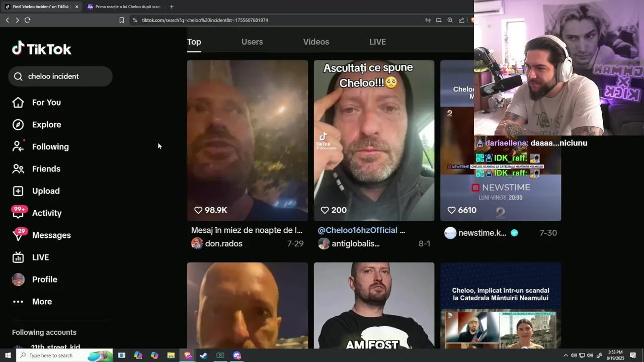644x362 pixels.
Task: Open the Friends sidebar item
Action: pyautogui.click(x=36, y=169)
